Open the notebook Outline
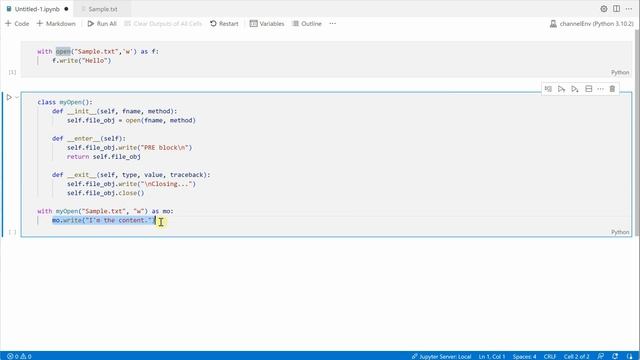 [x=307, y=24]
